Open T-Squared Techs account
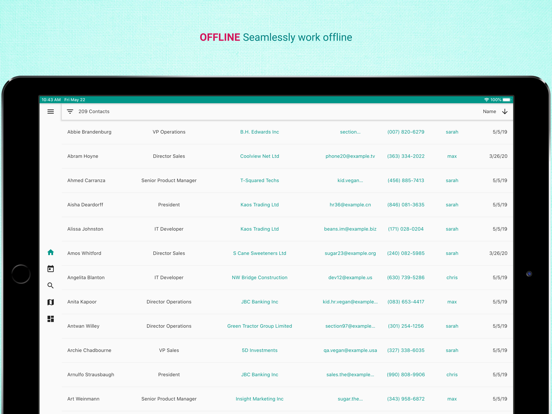The image size is (552, 414). click(x=259, y=181)
